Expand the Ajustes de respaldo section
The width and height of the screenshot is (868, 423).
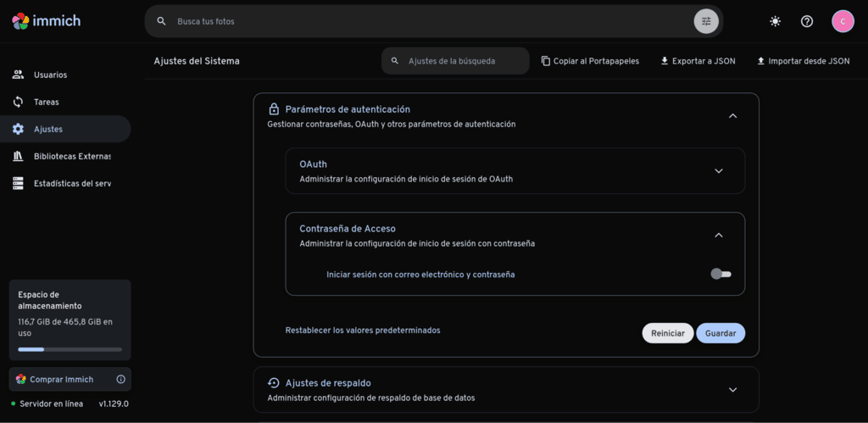pyautogui.click(x=733, y=390)
